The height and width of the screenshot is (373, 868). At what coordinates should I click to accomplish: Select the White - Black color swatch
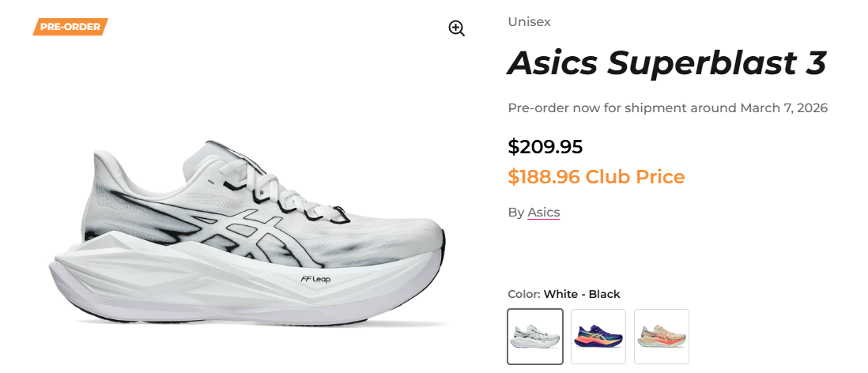click(535, 337)
